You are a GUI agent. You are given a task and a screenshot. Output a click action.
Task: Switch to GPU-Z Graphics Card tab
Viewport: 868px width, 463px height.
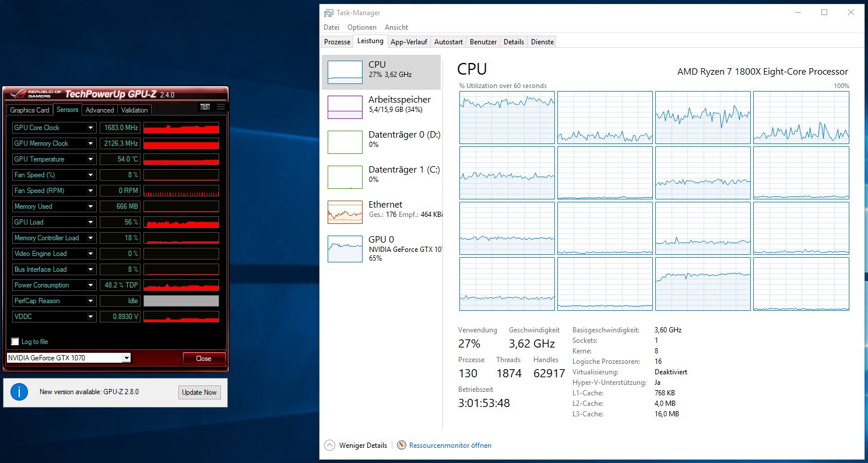30,110
